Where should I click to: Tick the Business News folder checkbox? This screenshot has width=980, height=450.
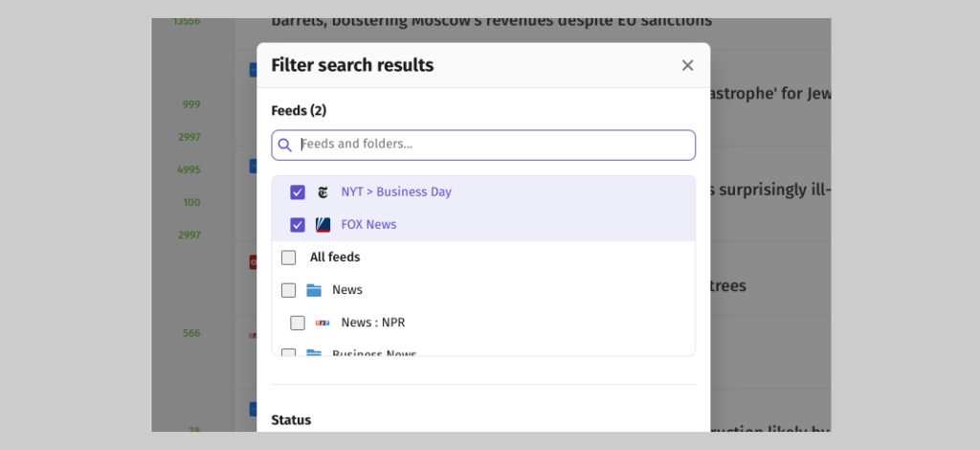(288, 353)
